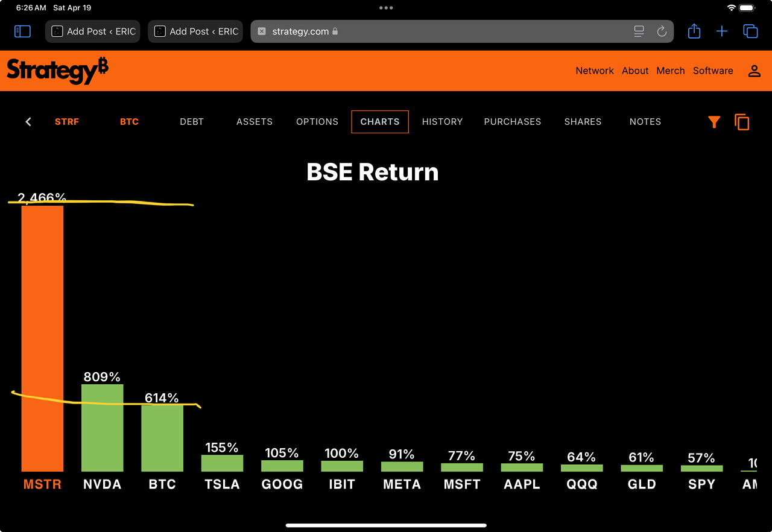
Task: Select the HISTORY tab
Action: tap(442, 122)
